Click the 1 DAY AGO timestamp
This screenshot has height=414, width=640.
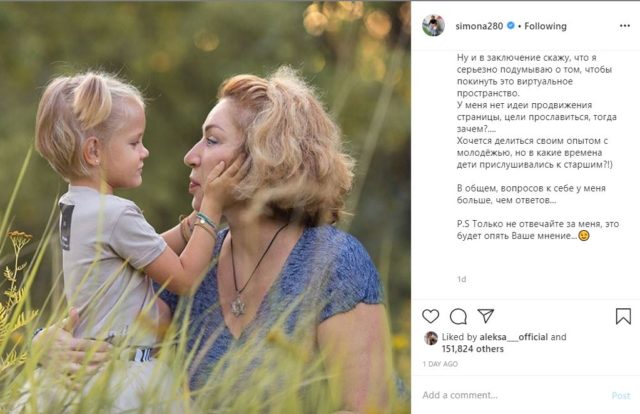[440, 364]
